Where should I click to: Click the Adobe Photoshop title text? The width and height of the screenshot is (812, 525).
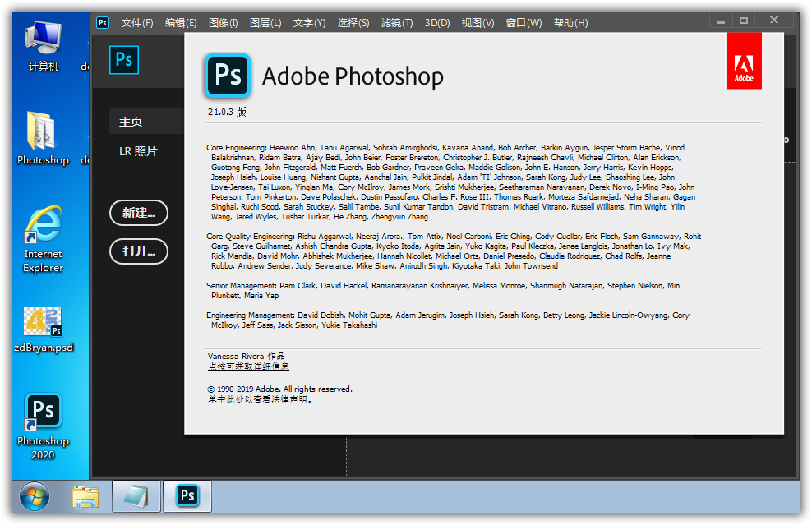(x=353, y=76)
